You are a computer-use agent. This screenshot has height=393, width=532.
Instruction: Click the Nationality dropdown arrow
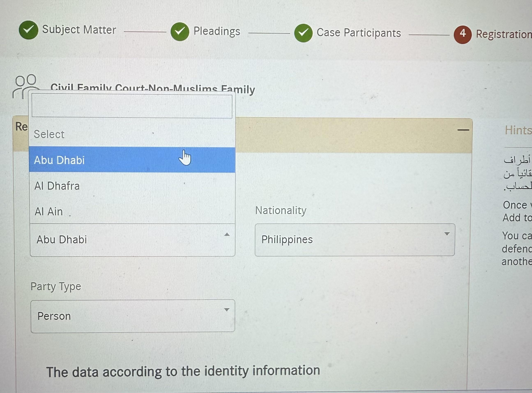coord(447,234)
